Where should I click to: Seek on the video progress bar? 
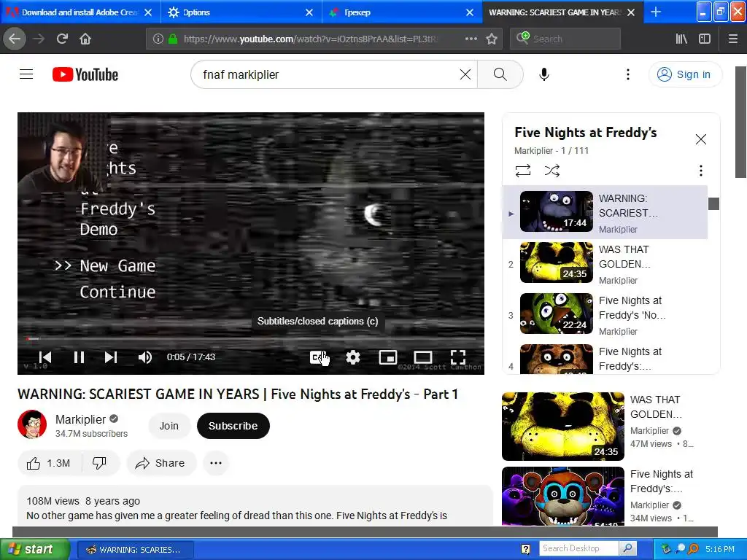[x=251, y=338]
